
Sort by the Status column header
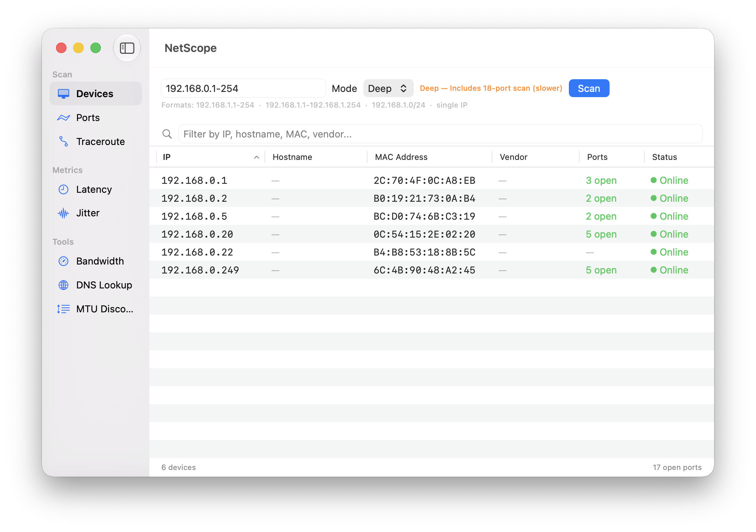(x=664, y=157)
